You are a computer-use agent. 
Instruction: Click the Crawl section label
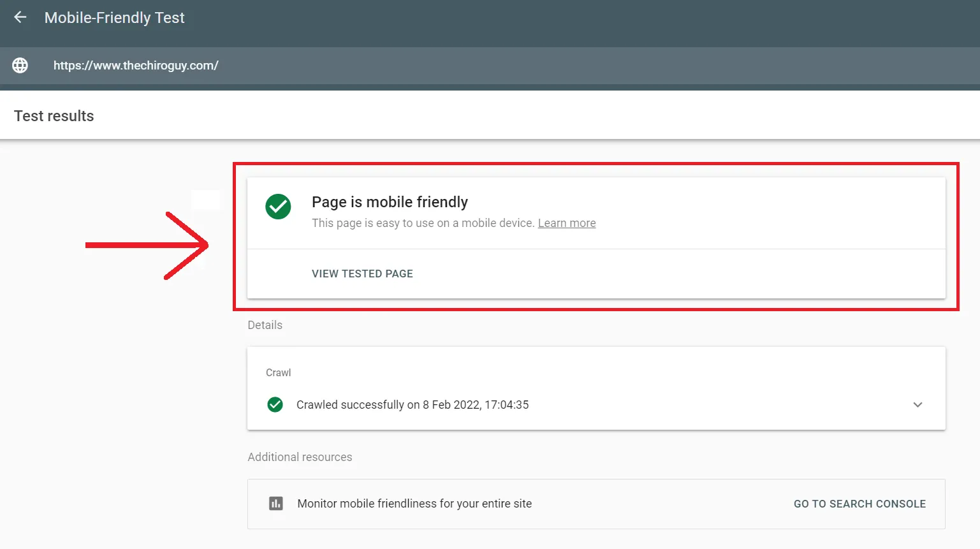278,372
